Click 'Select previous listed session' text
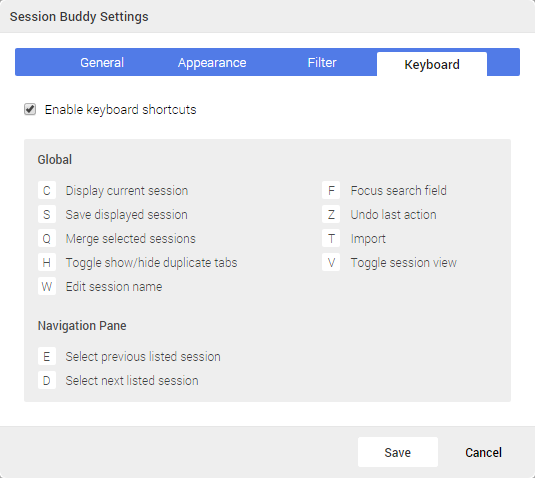This screenshot has width=535, height=478. click(143, 357)
